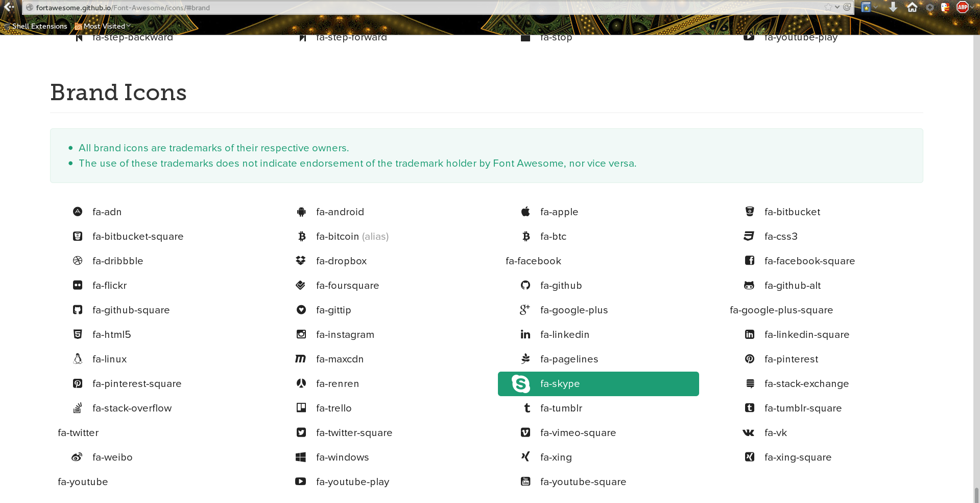Open the Adblock Plus dropdown arrow
This screenshot has height=503, width=980.
[x=973, y=7]
